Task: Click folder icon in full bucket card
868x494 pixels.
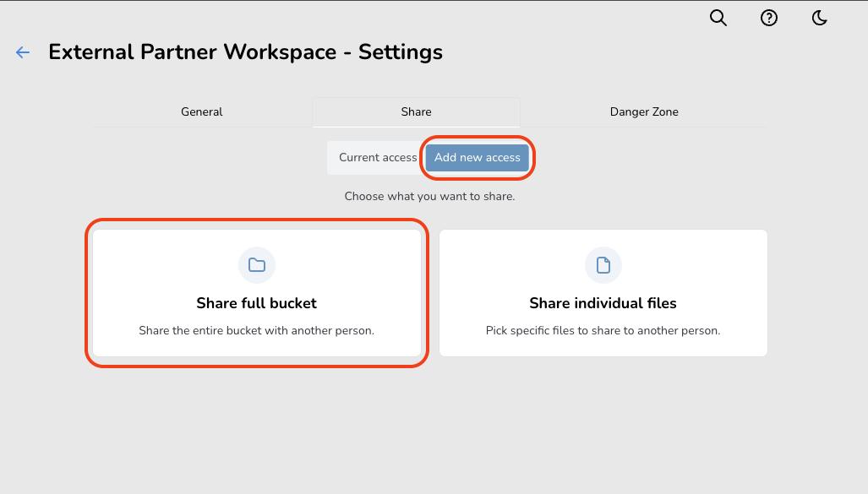Action: click(257, 265)
